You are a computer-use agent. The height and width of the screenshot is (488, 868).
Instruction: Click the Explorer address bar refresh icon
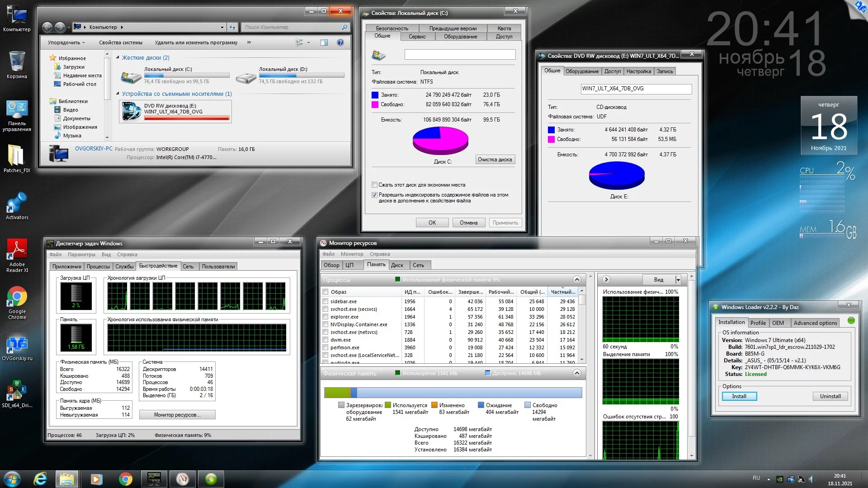(232, 27)
